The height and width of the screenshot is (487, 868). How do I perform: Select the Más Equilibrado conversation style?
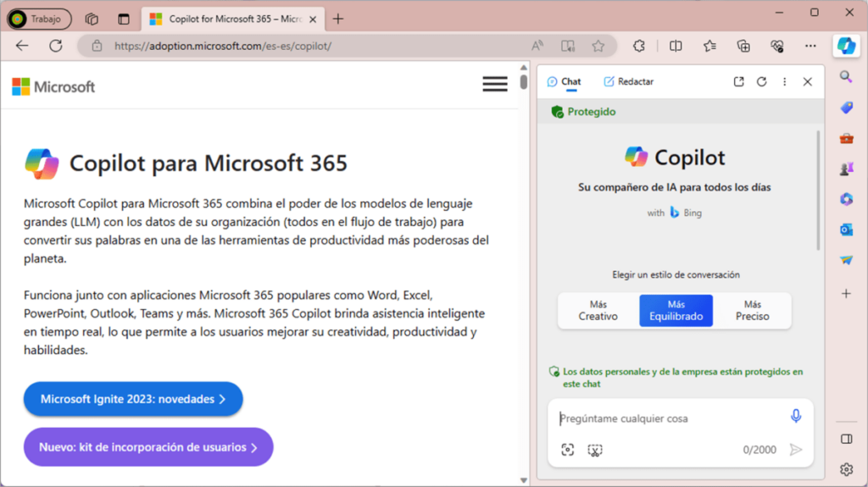tap(676, 311)
